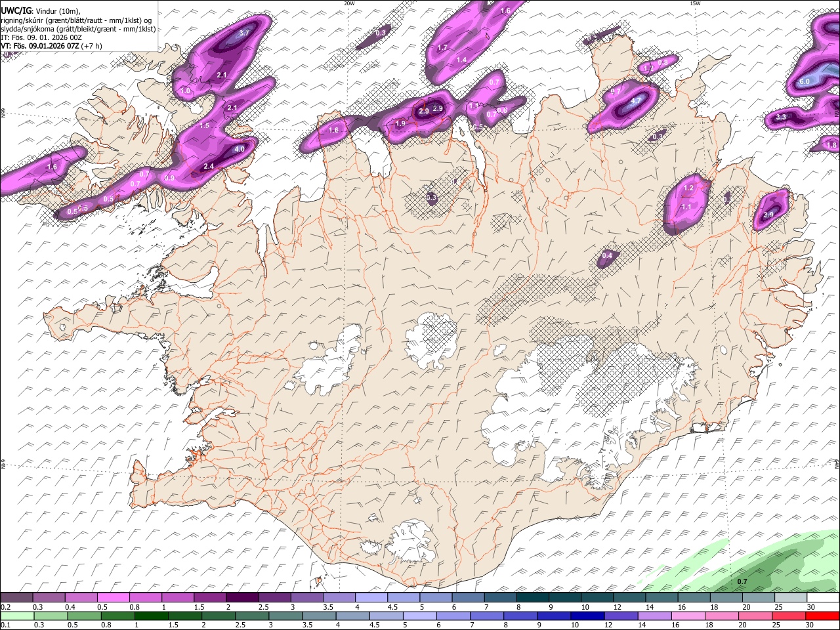
Task: Click the pale green 0.1 swatch in rain scale
Action: pos(16,616)
